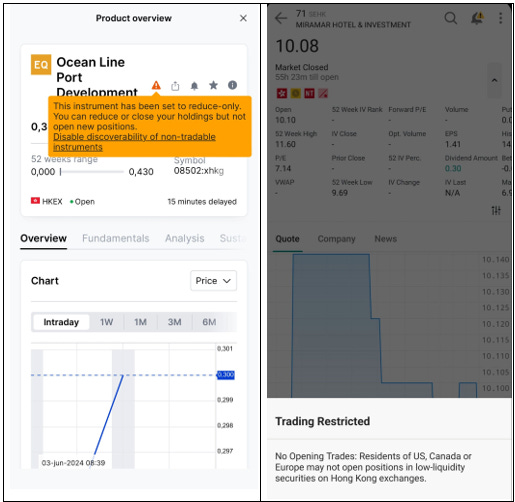The height and width of the screenshot is (502, 515).
Task: Click the highlighted 0,300 price marker
Action: pyautogui.click(x=226, y=375)
